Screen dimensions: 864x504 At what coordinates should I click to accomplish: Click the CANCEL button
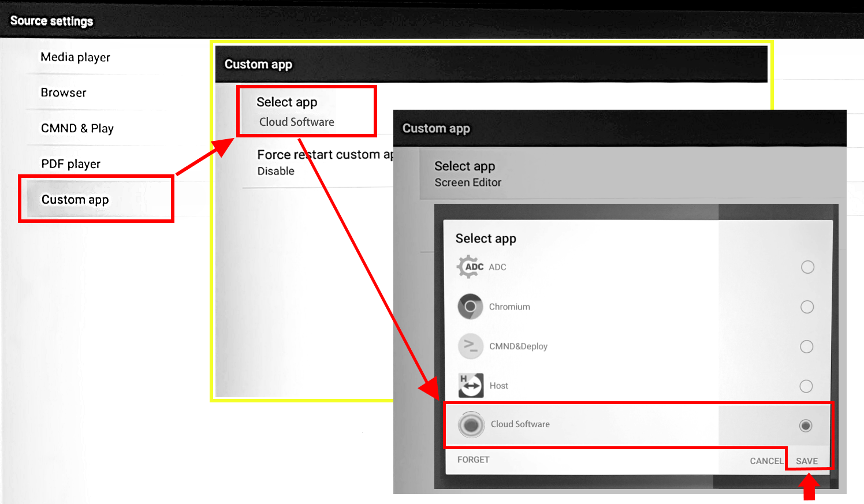click(766, 461)
